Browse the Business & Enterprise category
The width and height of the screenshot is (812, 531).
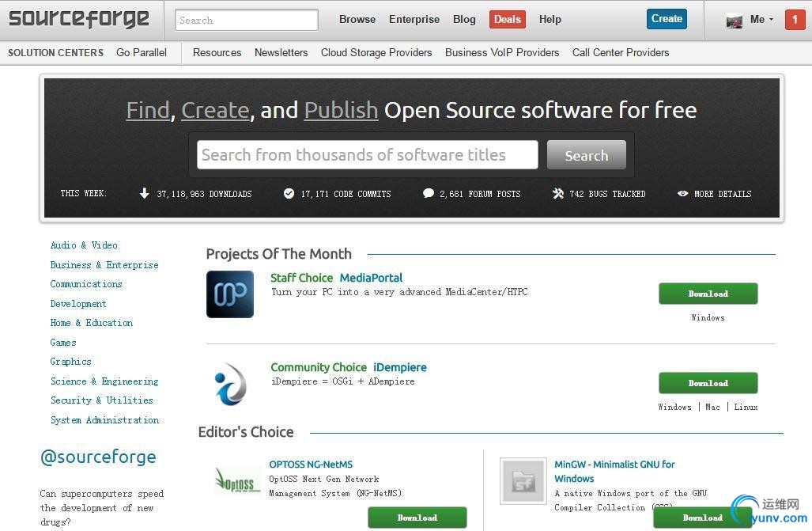tap(104, 264)
